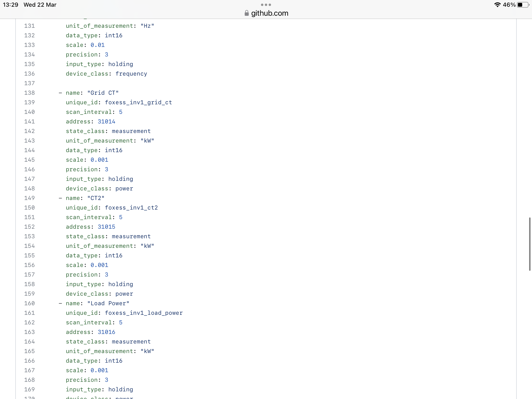
Task: Tap the clock showing 13:29
Action: (x=10, y=5)
